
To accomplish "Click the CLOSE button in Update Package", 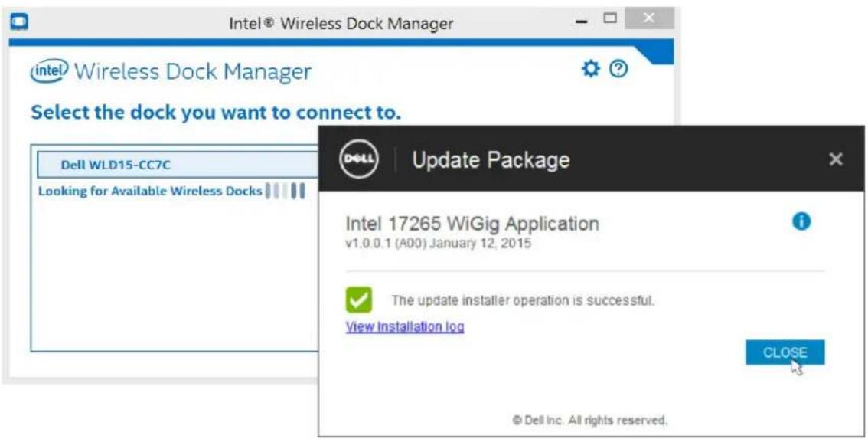I will 785,352.
